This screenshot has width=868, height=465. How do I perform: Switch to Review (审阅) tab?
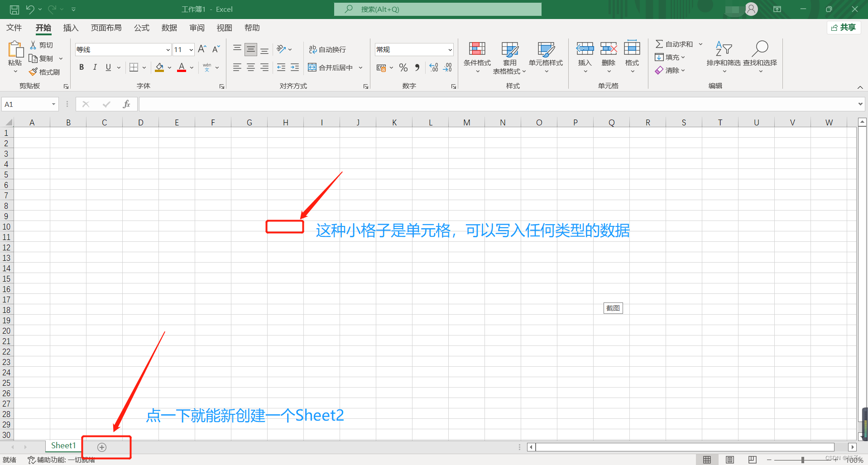point(197,28)
